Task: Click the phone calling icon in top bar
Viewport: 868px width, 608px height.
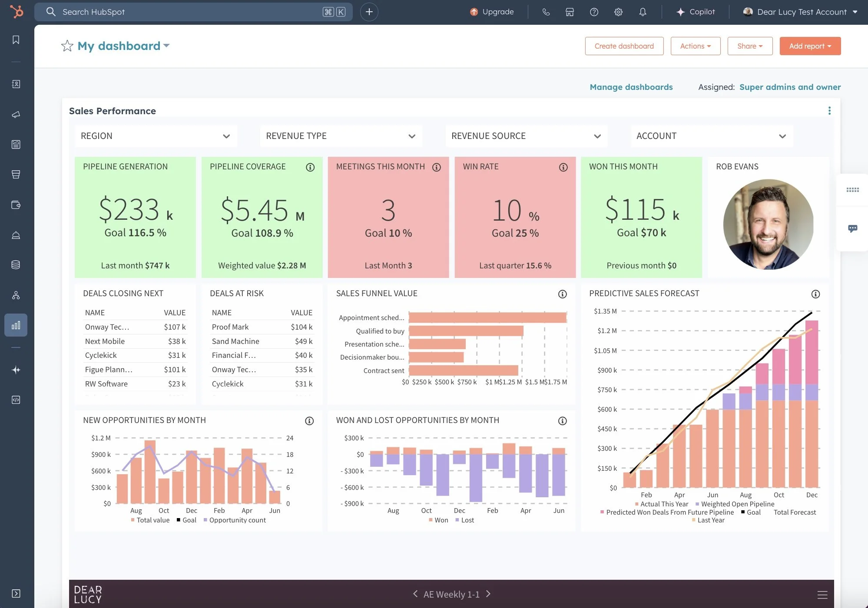Action: (546, 12)
